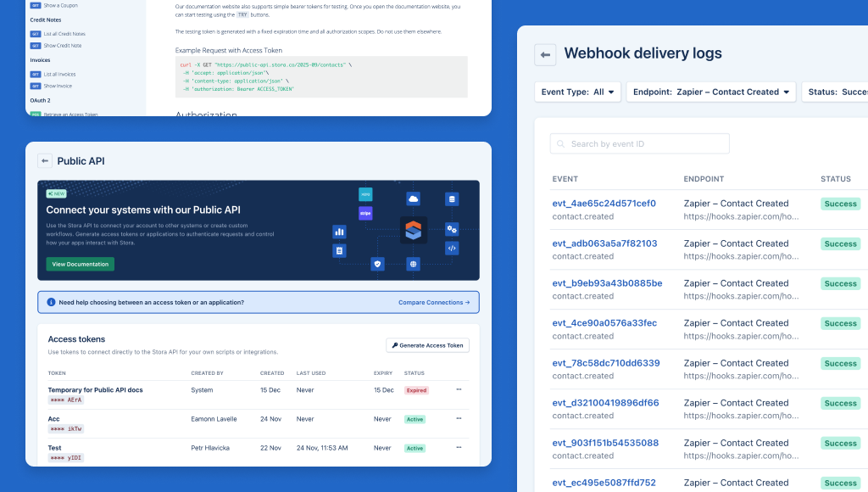Select the globe icon in the integration diagram

[x=414, y=264]
